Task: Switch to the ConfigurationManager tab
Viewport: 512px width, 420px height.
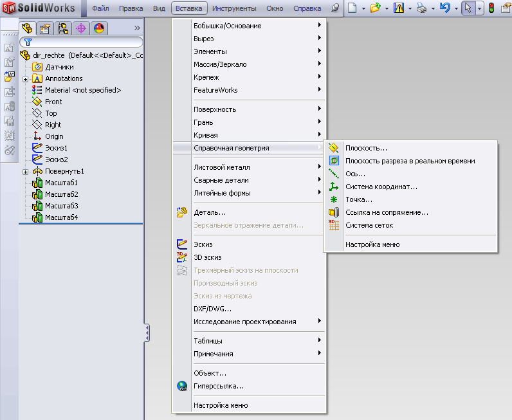Action: pyautogui.click(x=63, y=28)
